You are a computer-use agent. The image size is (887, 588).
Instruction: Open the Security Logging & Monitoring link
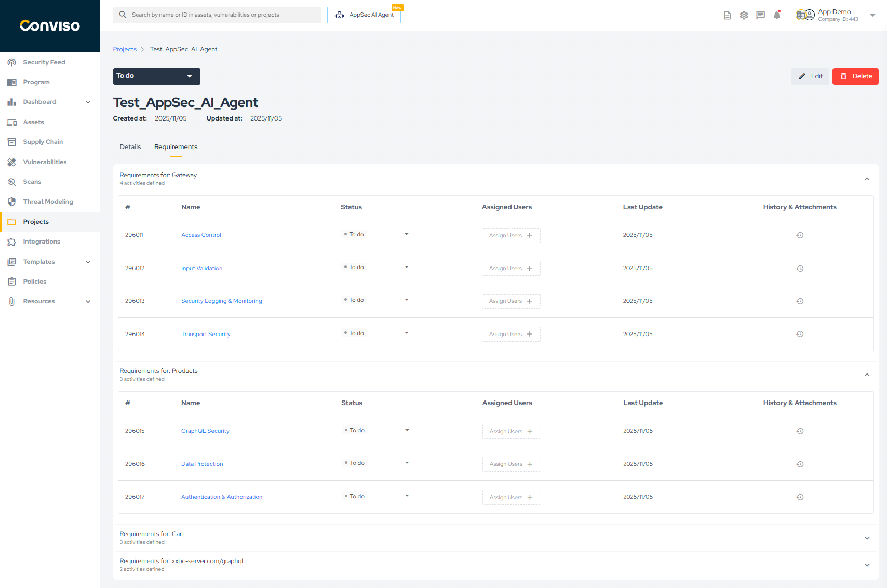point(221,301)
